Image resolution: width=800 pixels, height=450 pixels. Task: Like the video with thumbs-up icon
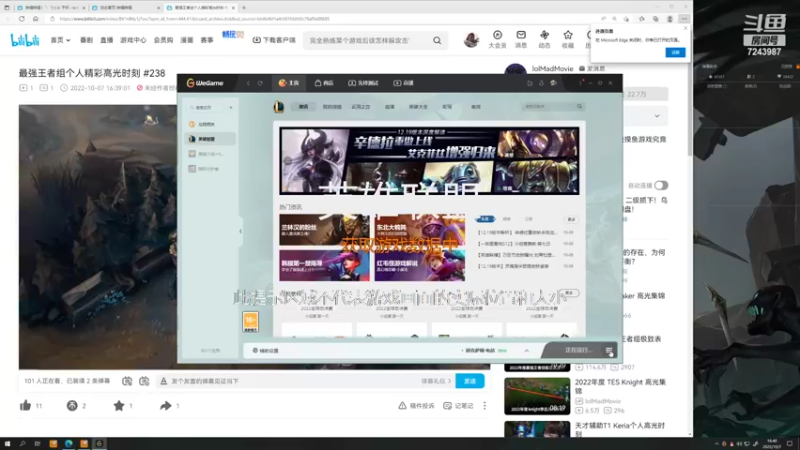tap(26, 406)
